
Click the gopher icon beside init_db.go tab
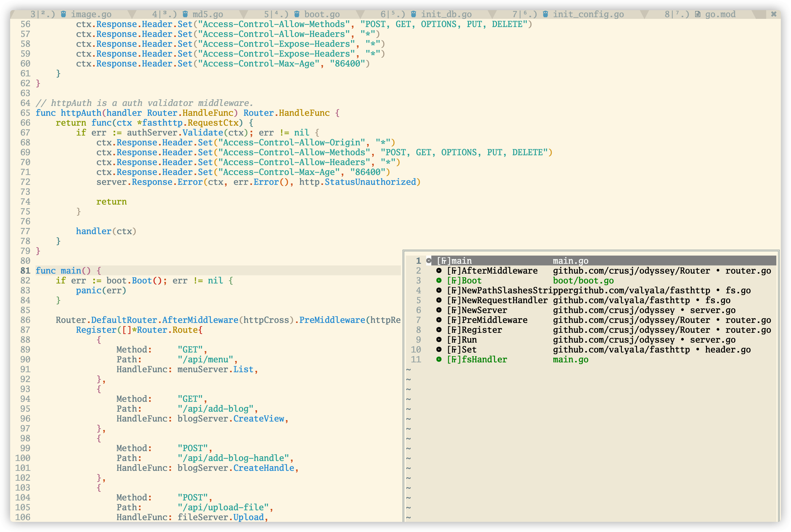coord(413,14)
